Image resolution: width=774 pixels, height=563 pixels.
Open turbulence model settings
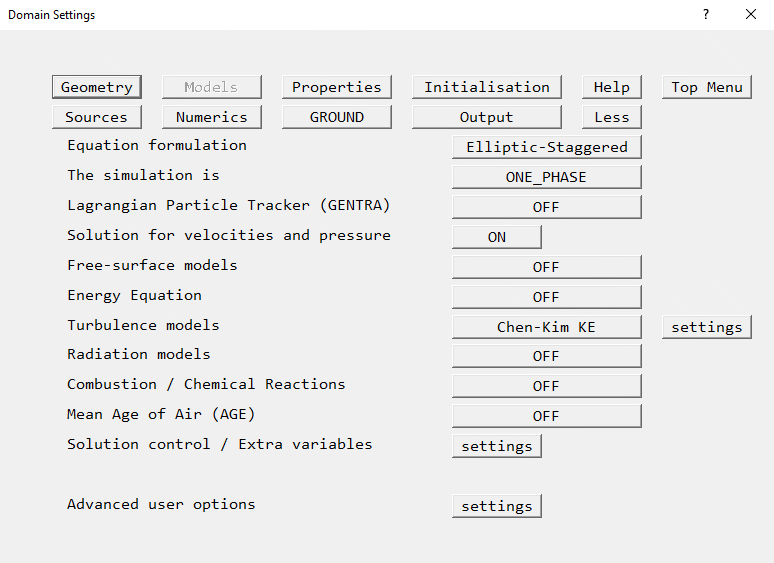[706, 327]
